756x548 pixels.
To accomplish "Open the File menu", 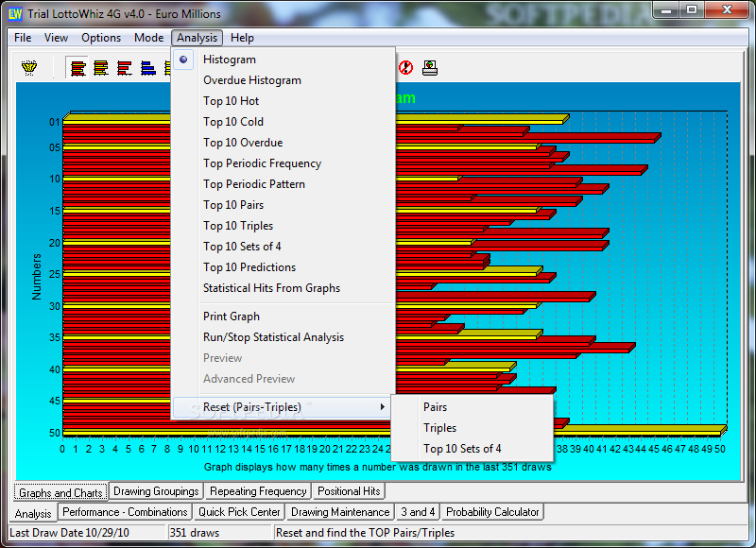I will point(23,38).
